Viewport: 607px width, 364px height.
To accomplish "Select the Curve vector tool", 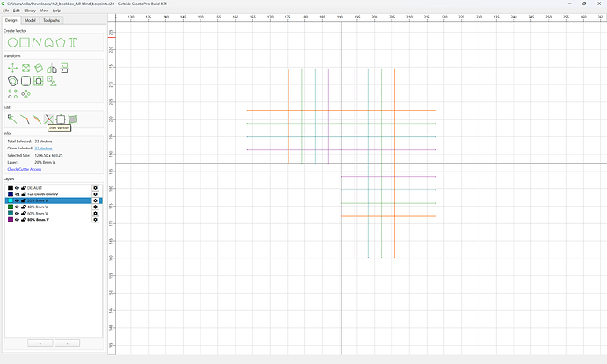I will coord(48,42).
